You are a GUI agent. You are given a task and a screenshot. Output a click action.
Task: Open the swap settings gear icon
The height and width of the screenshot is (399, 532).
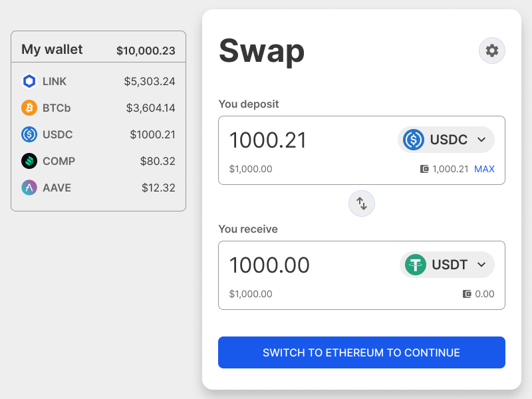[492, 51]
